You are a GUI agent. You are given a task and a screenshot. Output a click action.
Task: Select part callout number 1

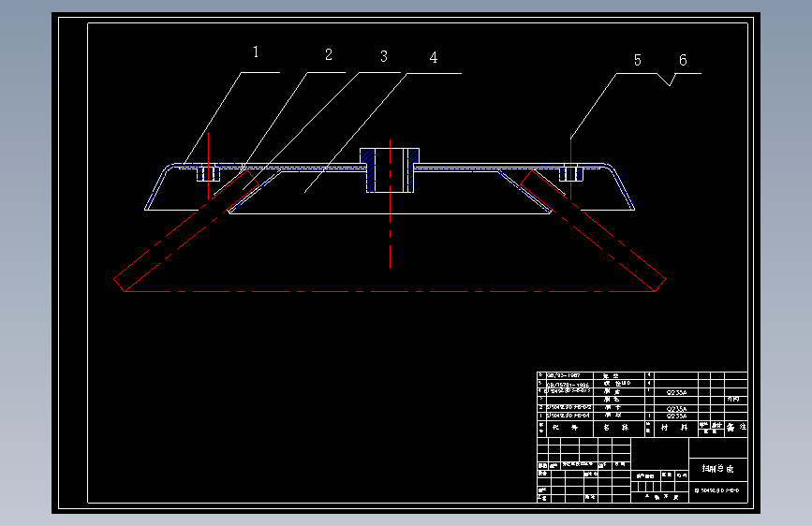coord(256,51)
